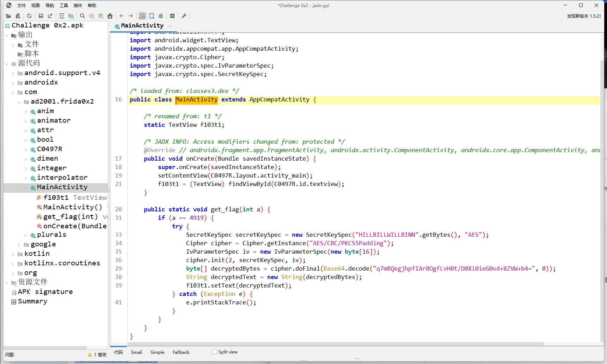Expand the kotlin package node
This screenshot has width=607, height=364.
(13, 254)
